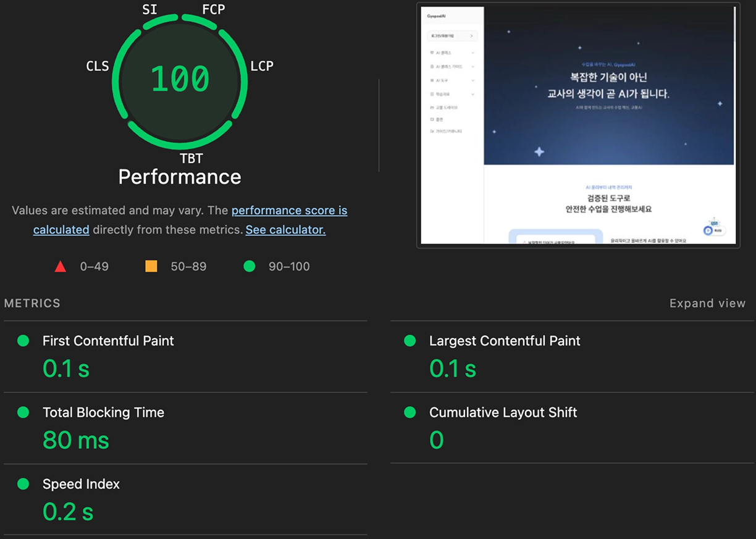Click the 80 ms Total Blocking Time value

tap(76, 441)
